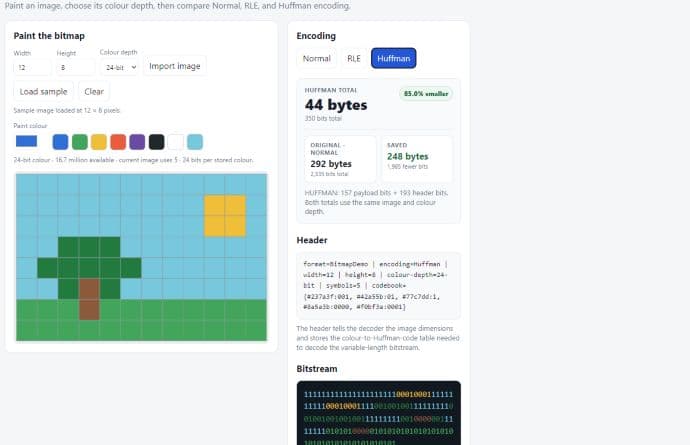Image resolution: width=690 pixels, height=445 pixels.
Task: Pick the red-orange paint swatch
Action: pos(118,142)
